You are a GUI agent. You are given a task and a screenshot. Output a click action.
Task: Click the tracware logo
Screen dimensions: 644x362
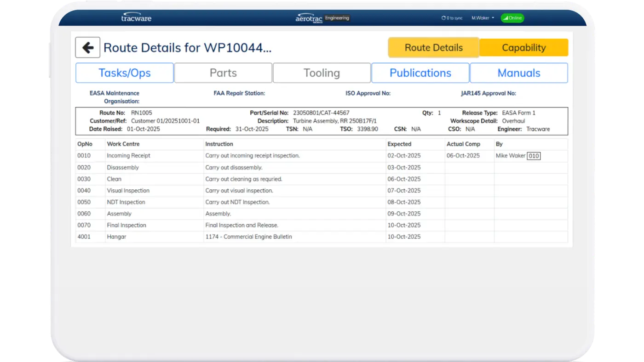(x=136, y=18)
